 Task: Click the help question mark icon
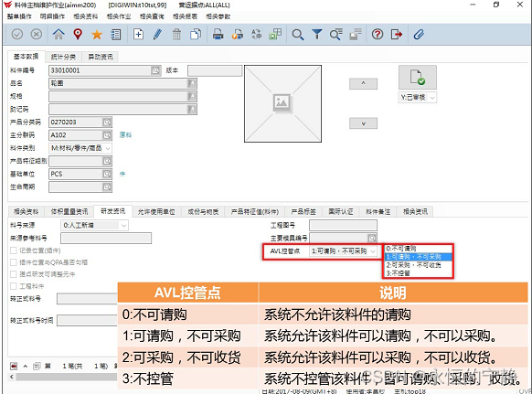378,34
